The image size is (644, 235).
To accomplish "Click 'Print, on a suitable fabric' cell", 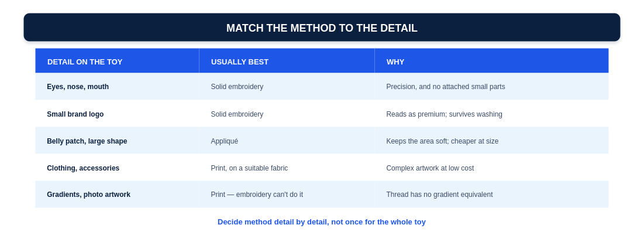I will [x=249, y=168].
